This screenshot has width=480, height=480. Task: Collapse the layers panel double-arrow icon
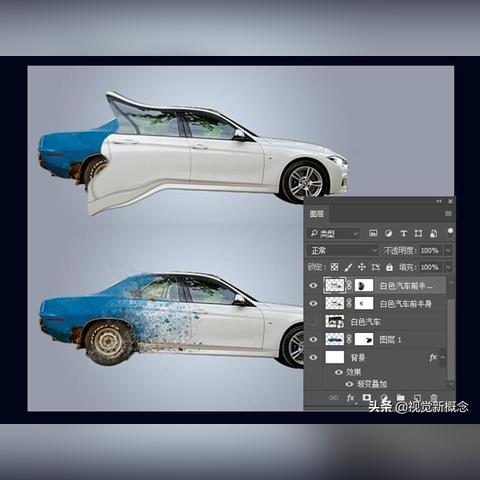point(439,201)
